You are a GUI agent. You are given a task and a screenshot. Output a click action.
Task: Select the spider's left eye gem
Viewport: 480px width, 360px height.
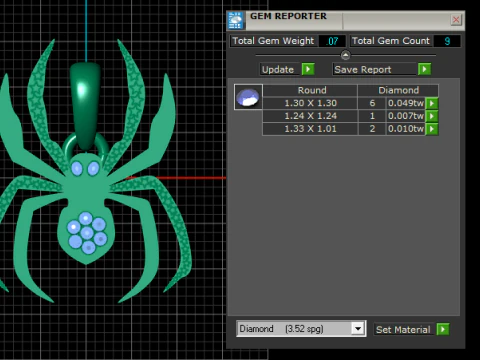tap(77, 169)
